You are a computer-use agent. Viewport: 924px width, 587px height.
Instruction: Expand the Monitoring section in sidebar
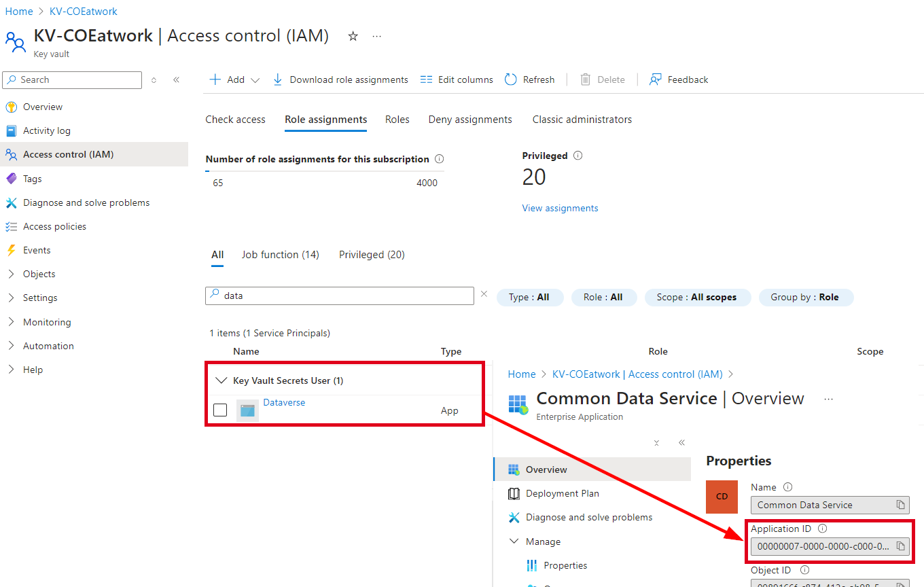coord(11,322)
